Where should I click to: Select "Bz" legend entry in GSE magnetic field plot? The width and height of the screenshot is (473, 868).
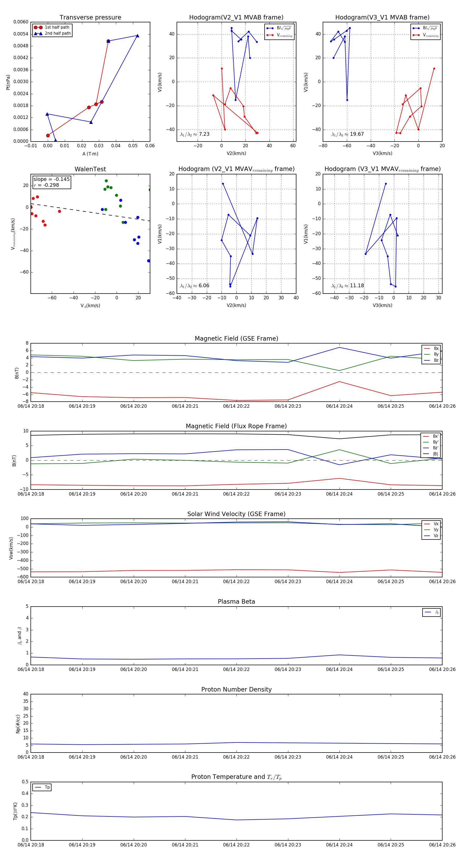(431, 360)
